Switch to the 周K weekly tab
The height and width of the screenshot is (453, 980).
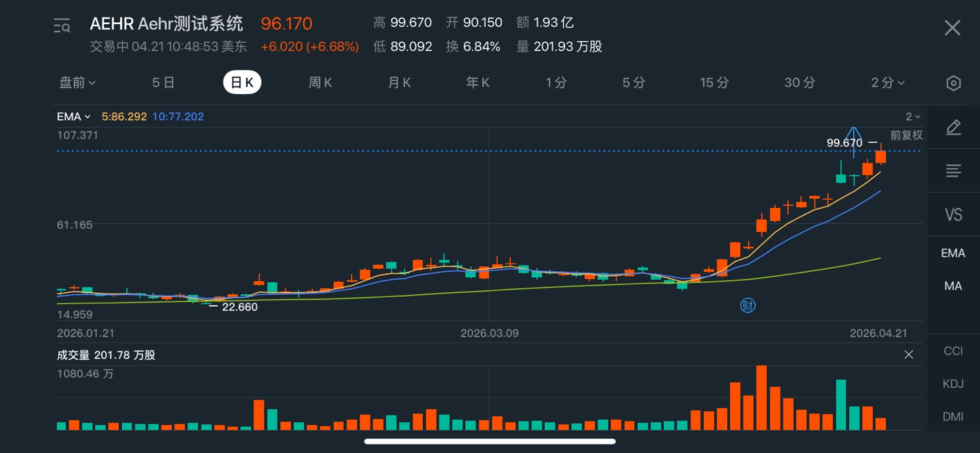tap(320, 82)
